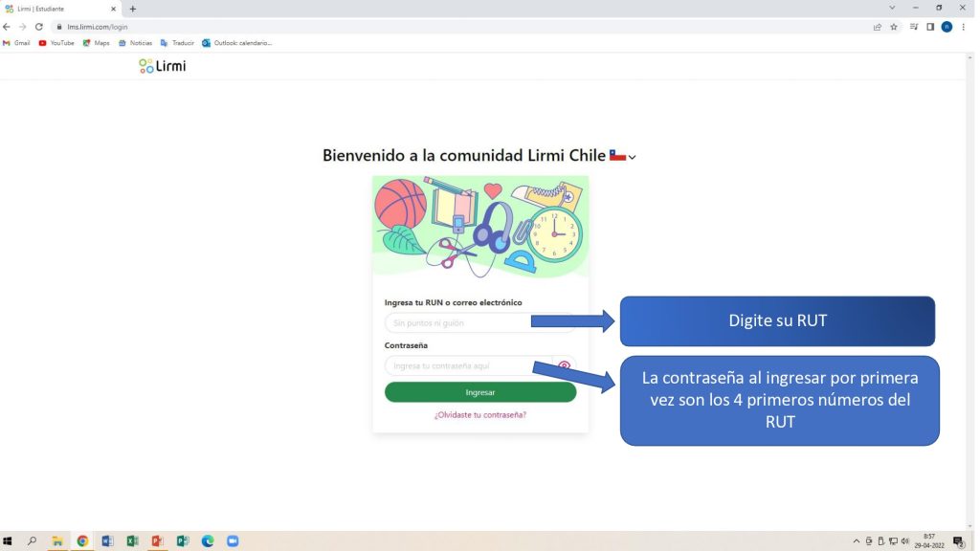Open the ¿Olvidaste tu contraseña? link
This screenshot has width=980, height=551.
(x=479, y=414)
